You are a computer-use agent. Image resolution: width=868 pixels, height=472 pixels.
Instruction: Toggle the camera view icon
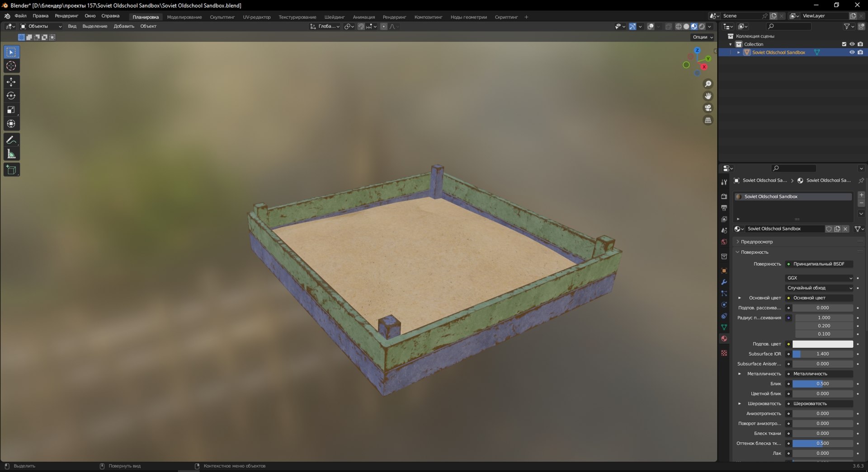pos(708,108)
